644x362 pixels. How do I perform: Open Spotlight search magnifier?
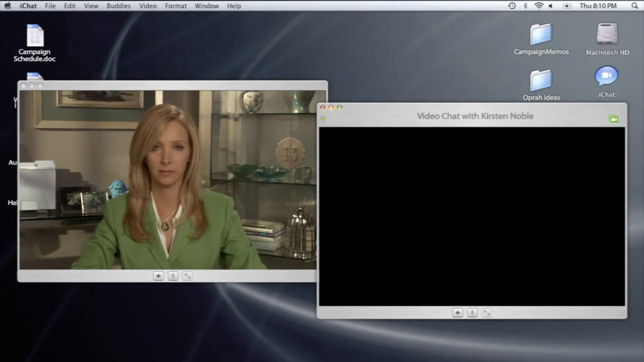click(x=634, y=6)
